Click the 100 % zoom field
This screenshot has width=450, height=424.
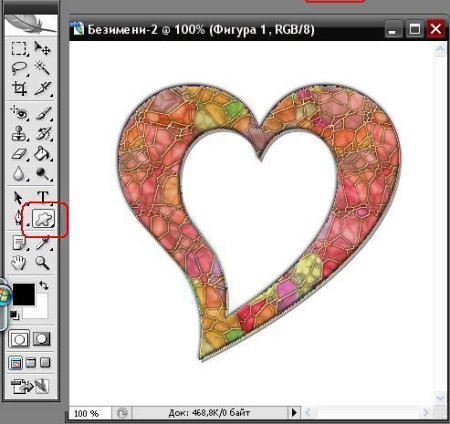(x=90, y=414)
